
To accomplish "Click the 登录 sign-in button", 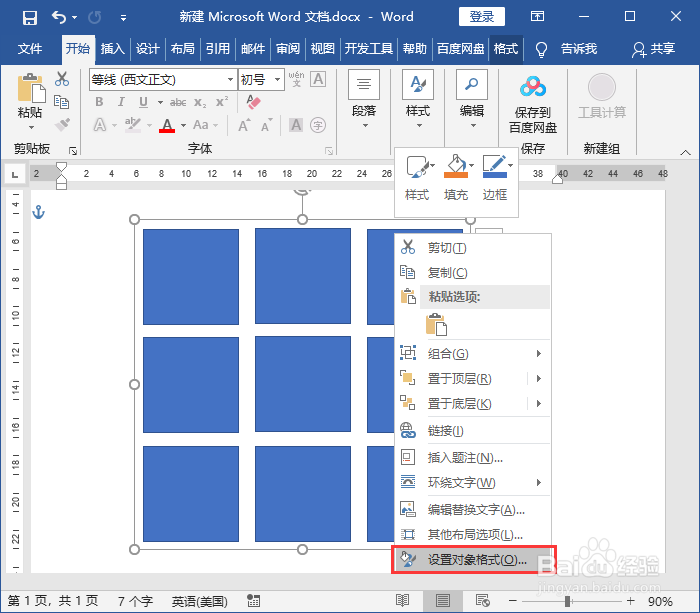I will [482, 17].
